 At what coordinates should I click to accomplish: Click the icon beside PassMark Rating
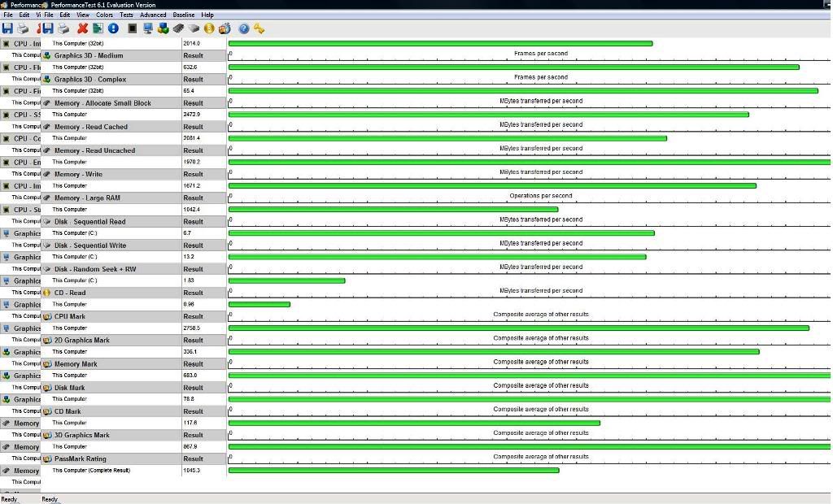coord(47,458)
